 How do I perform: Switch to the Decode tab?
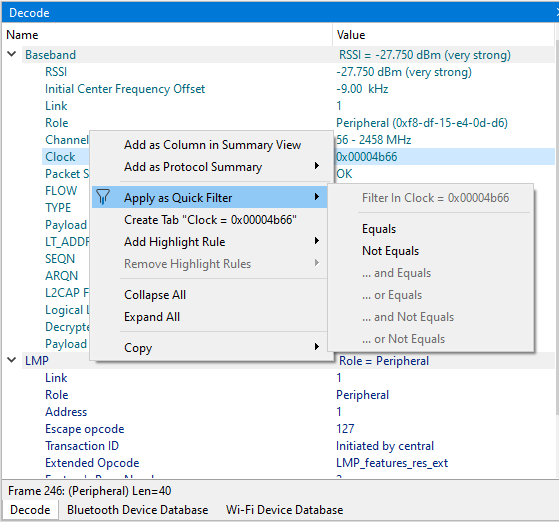[x=30, y=510]
